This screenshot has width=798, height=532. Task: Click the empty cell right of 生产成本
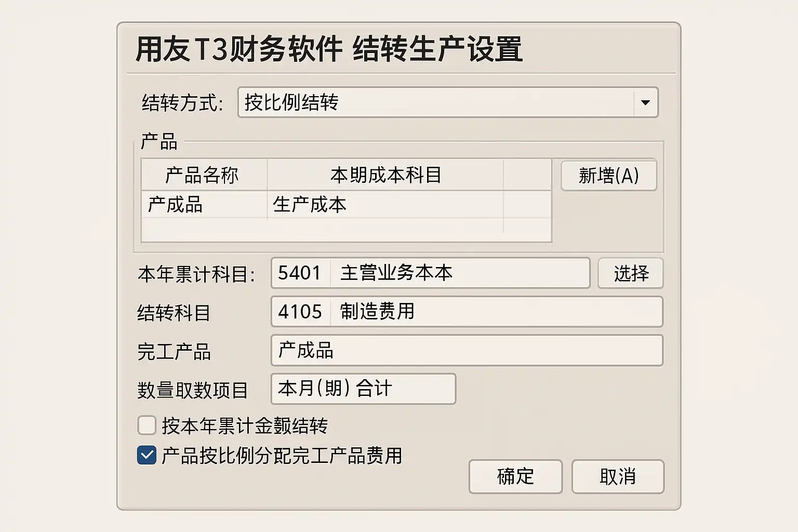tap(527, 205)
